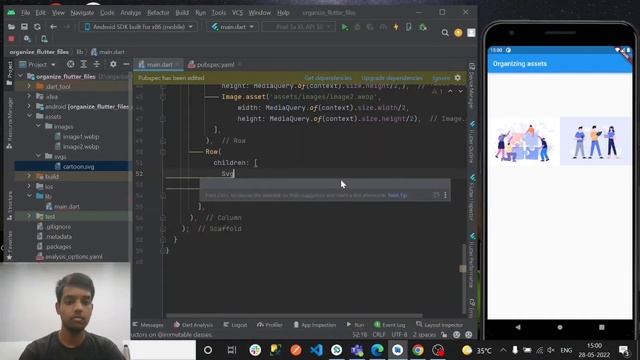This screenshot has height=360, width=640.
Task: Click the Expand All icon in Project panel
Action: [84, 64]
